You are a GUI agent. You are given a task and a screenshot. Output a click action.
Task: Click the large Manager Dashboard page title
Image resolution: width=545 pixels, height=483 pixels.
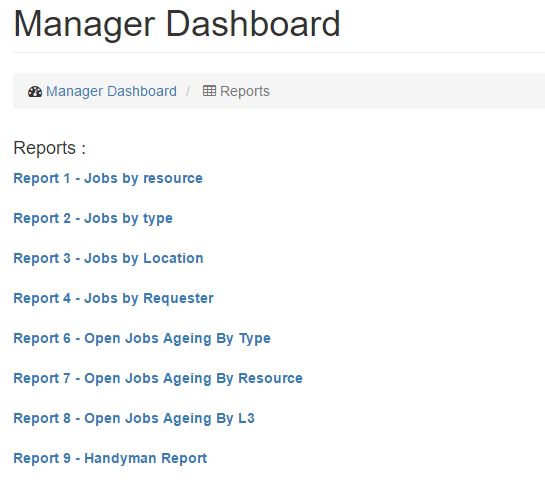click(177, 24)
